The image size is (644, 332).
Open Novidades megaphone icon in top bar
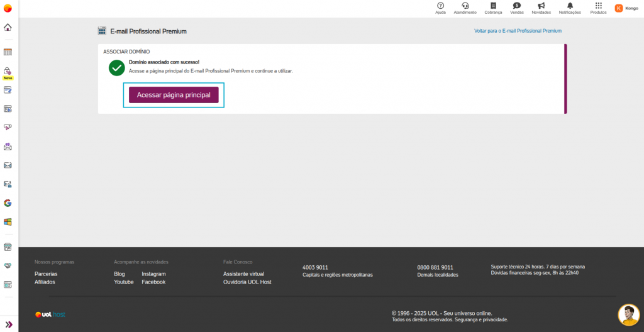click(x=541, y=8)
